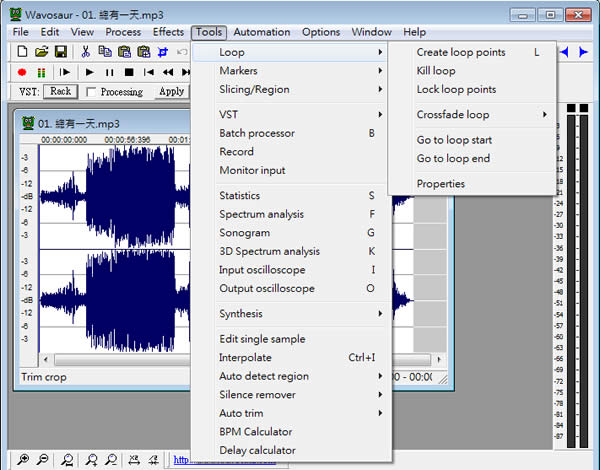Open the VST Rack
Image resolution: width=600 pixels, height=470 pixels.
pos(60,91)
